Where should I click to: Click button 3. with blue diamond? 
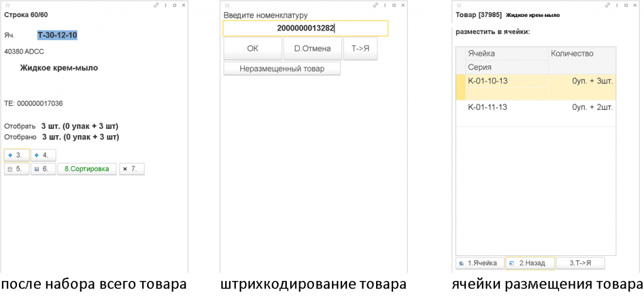click(17, 155)
